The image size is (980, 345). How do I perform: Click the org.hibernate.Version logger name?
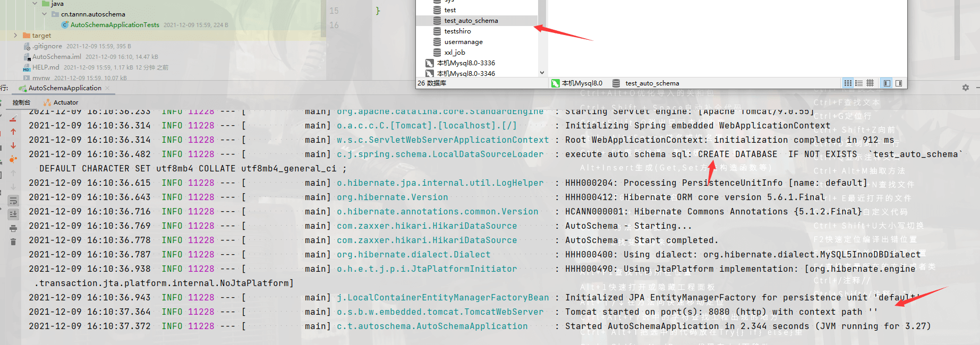(392, 197)
